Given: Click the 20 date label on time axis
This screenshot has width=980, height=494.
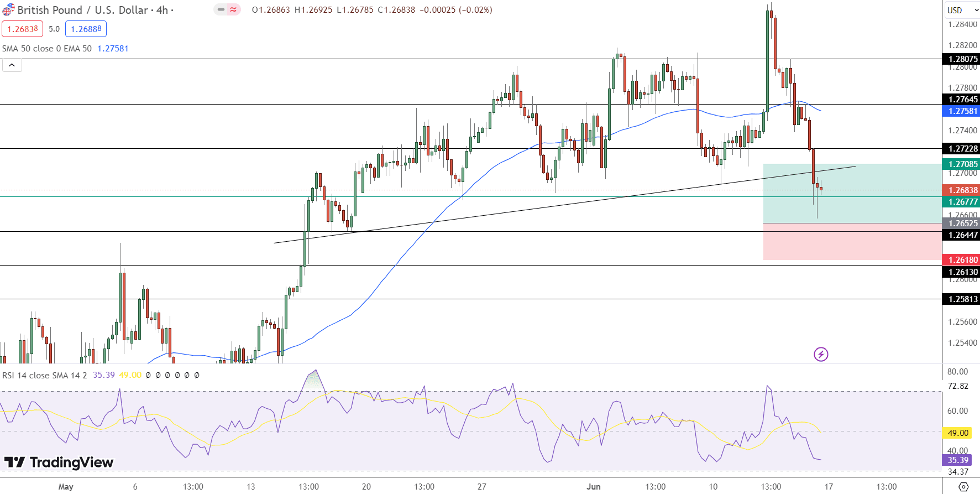Looking at the screenshot, I should (366, 487).
